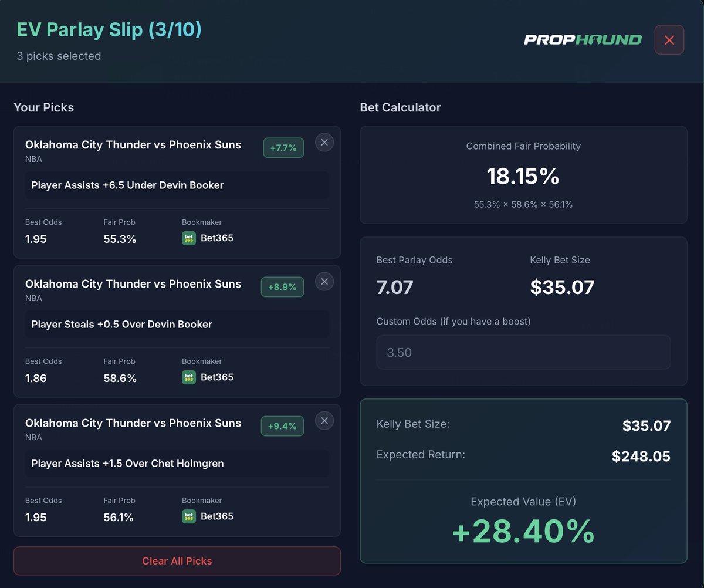Screen dimensions: 704x588
Task: Click Best Parlay Odds value 7.07
Action: coord(395,288)
